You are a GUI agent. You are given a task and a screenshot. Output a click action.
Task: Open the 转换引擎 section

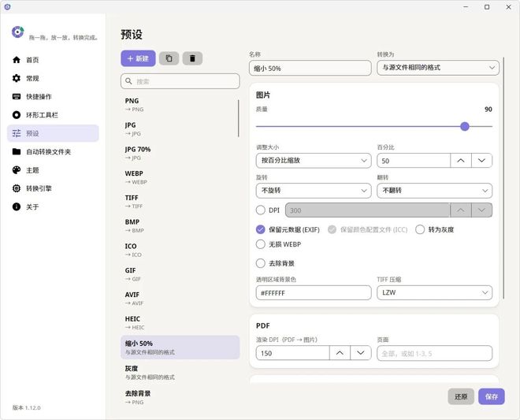coord(53,188)
